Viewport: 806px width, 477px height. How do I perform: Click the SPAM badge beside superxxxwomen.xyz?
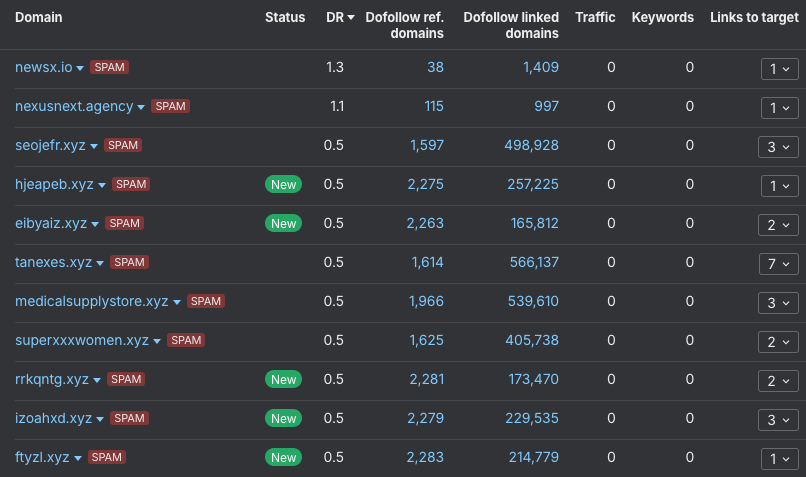coord(186,340)
